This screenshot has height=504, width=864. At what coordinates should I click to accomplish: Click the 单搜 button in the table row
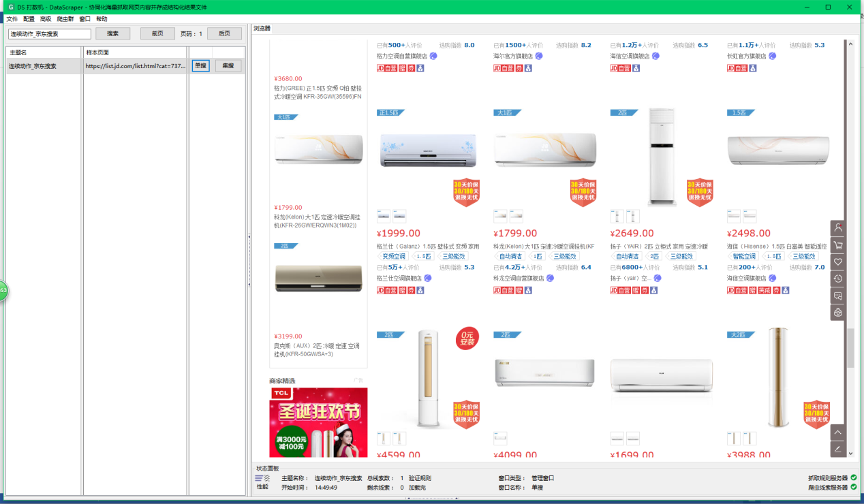pyautogui.click(x=200, y=66)
